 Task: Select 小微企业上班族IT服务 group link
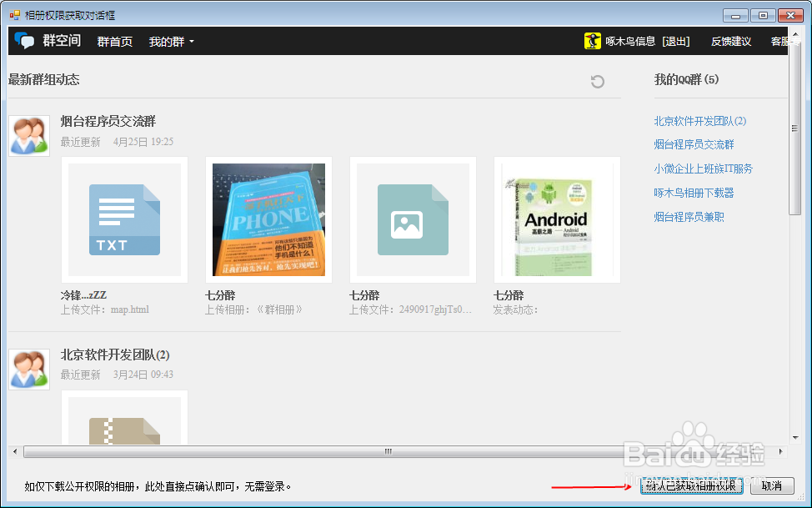(704, 168)
